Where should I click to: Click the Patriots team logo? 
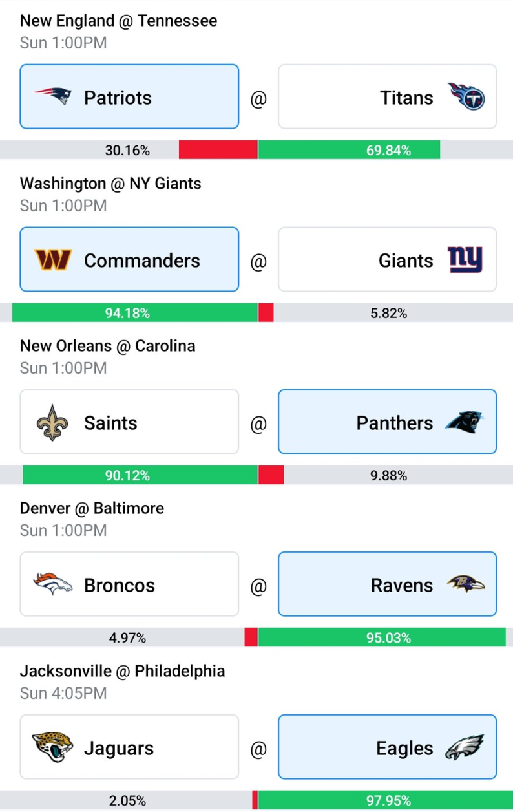coord(53,97)
